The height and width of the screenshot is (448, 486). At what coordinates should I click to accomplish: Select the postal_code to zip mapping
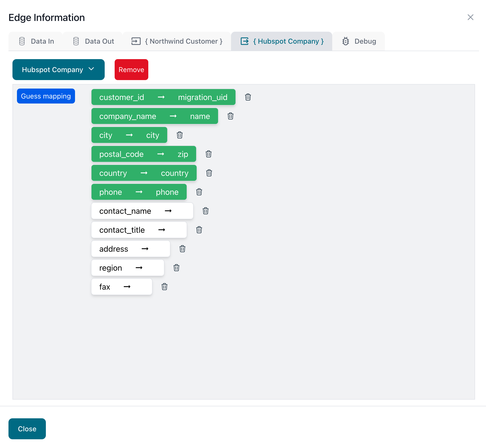click(144, 154)
